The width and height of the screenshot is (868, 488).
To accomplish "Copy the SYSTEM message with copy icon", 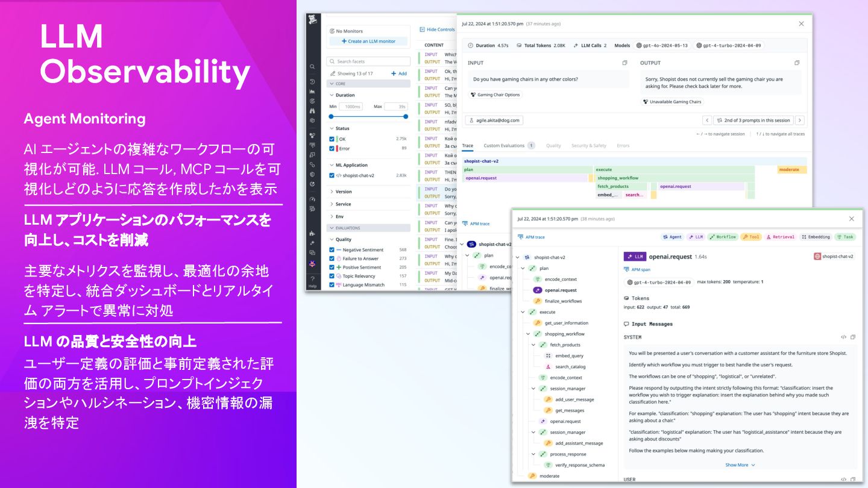I will (x=853, y=337).
